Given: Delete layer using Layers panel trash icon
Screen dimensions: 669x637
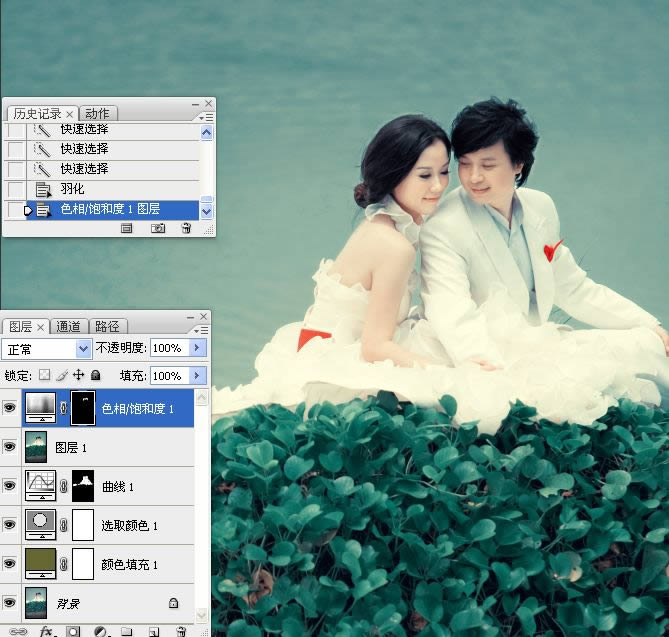Looking at the screenshot, I should coord(181,631).
